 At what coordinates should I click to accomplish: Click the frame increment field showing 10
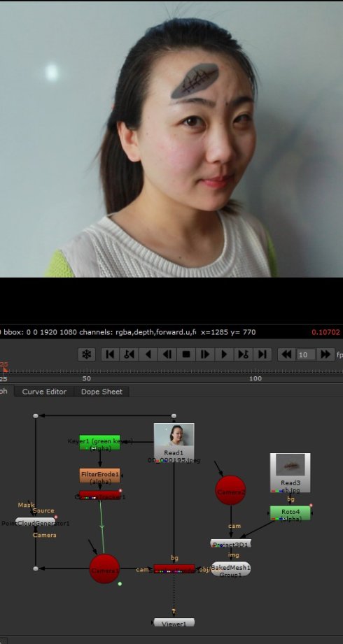[x=306, y=355]
